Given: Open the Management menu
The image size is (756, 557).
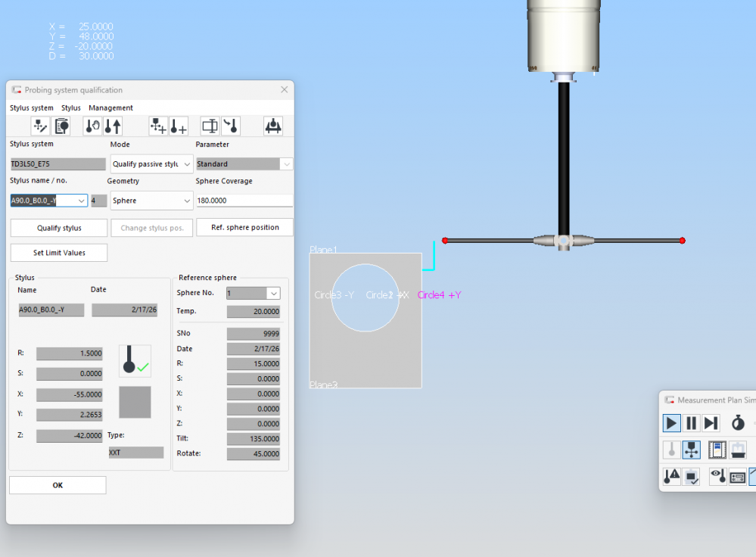Looking at the screenshot, I should [110, 108].
